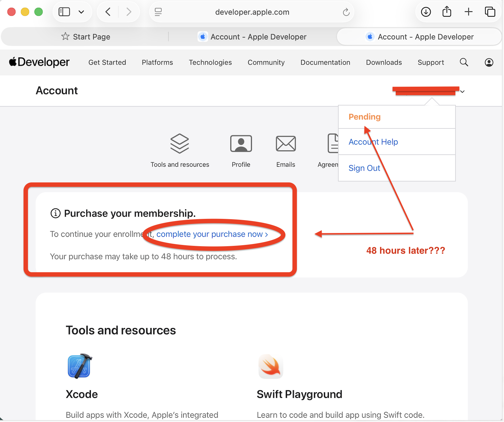This screenshot has height=422, width=504.
Task: Switch to the Start Page tab
Action: (85, 37)
